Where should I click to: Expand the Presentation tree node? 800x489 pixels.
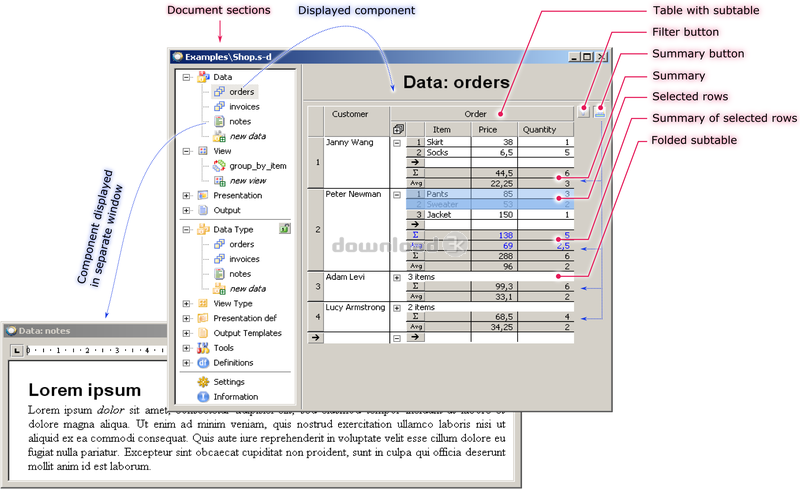click(186, 195)
